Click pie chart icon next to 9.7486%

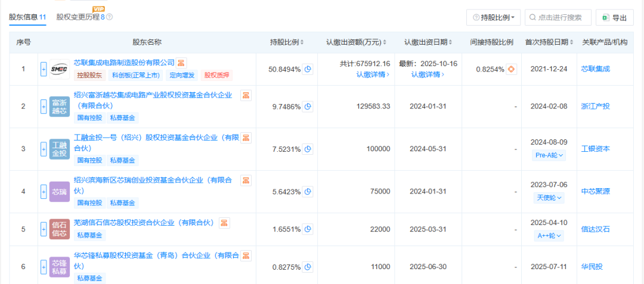click(308, 107)
